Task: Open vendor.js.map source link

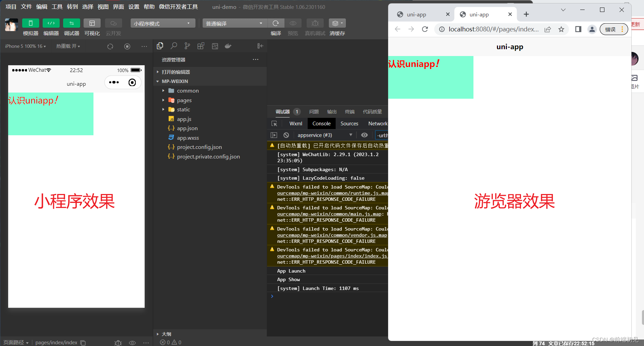Action: pyautogui.click(x=332, y=235)
